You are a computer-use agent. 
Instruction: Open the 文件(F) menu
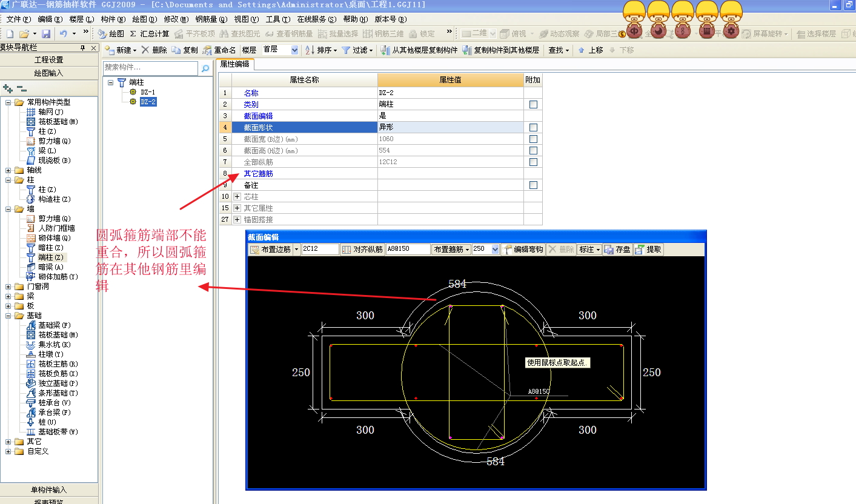coord(18,19)
